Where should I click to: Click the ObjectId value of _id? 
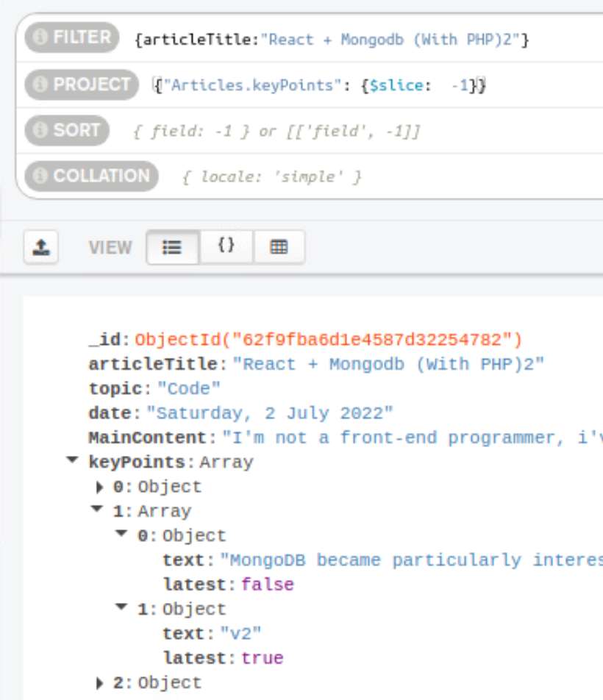coord(328,340)
